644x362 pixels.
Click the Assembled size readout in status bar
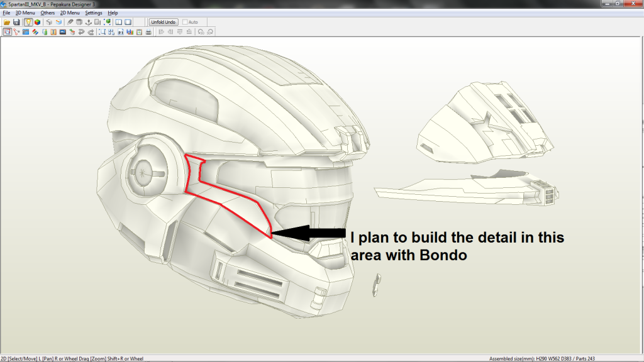click(x=541, y=359)
